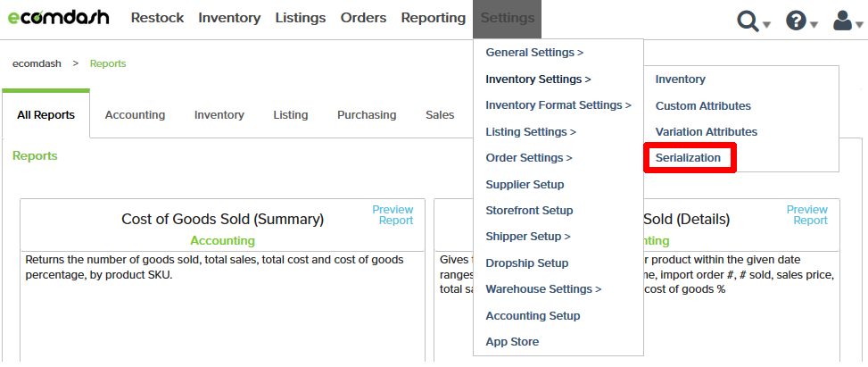Click the ecomdash logo
The width and height of the screenshot is (868, 367).
58,18
